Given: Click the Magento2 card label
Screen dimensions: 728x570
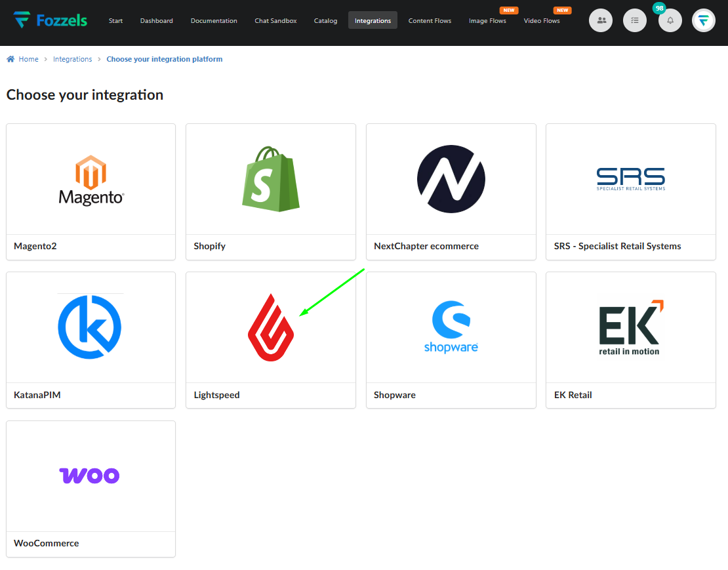Looking at the screenshot, I should 35,246.
